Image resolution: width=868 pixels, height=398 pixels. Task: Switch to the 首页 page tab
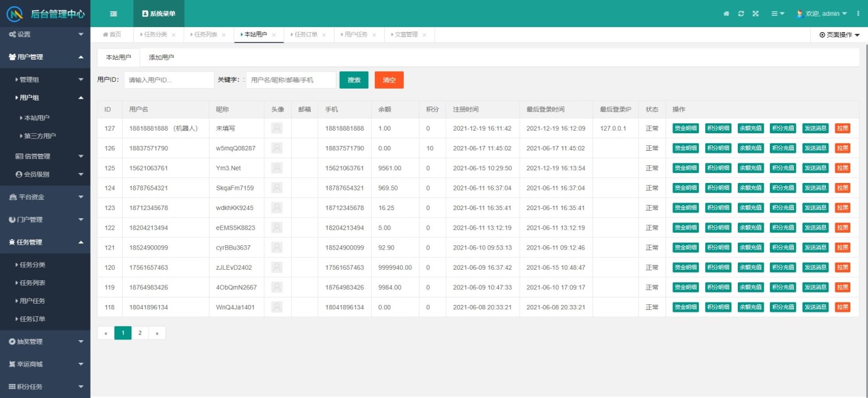tap(111, 35)
